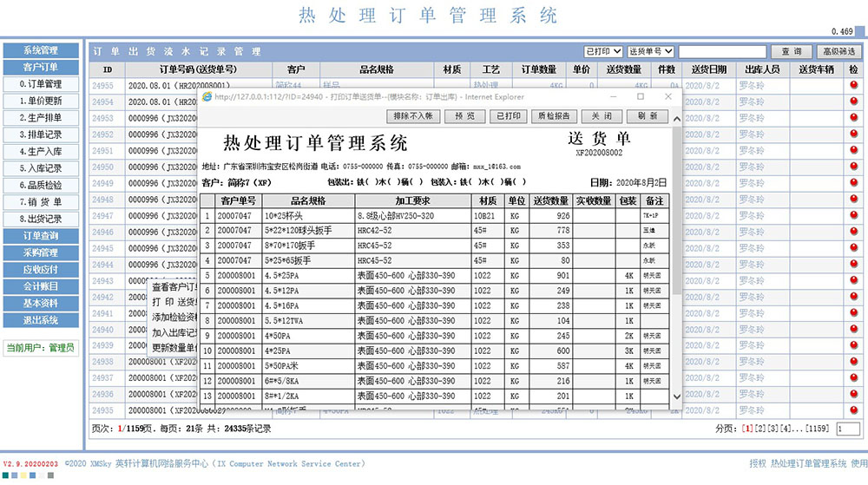Click the 质检报告 button in the popup
Image resolution: width=868 pixels, height=485 pixels.
coord(553,116)
